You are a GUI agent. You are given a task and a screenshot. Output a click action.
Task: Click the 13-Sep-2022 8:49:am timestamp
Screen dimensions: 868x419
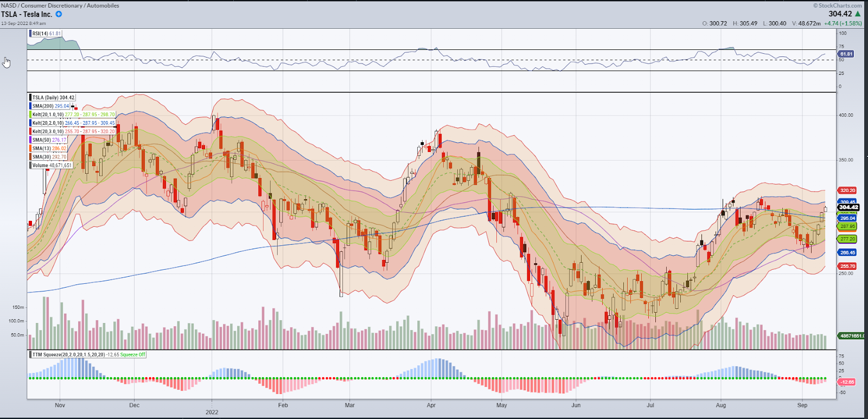click(x=23, y=23)
